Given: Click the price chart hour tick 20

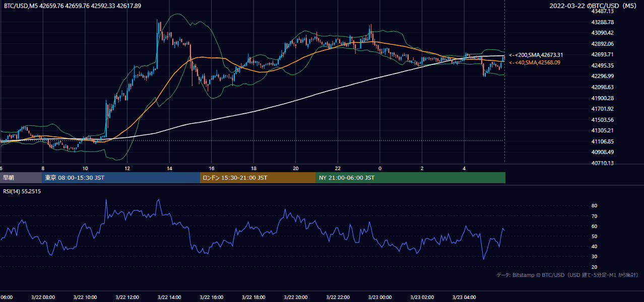Looking at the screenshot, I should (x=296, y=169).
